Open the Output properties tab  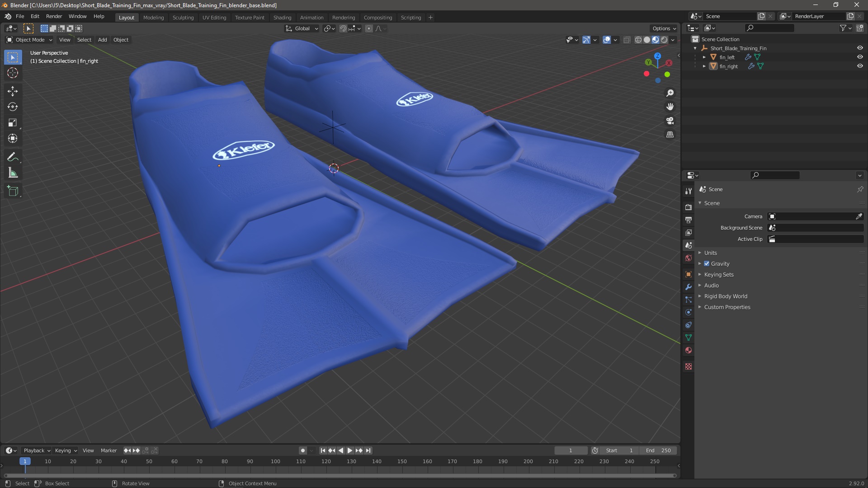(x=689, y=220)
